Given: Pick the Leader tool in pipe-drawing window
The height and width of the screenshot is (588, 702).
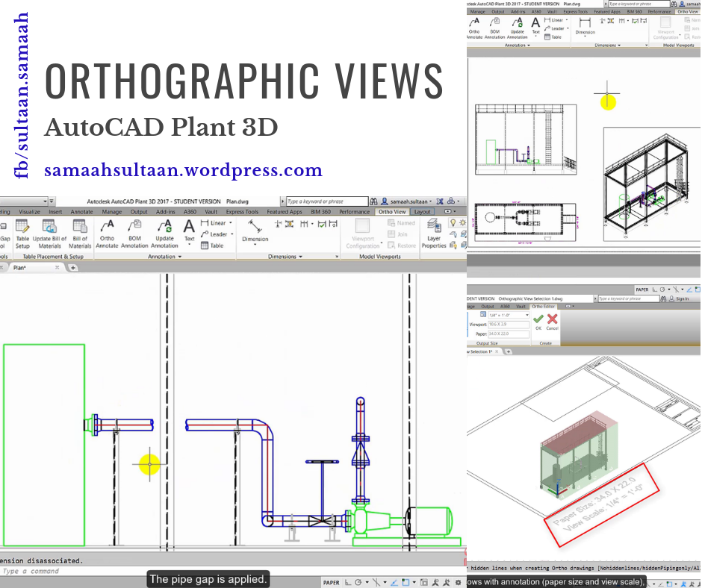Looking at the screenshot, I should pyautogui.click(x=214, y=234).
